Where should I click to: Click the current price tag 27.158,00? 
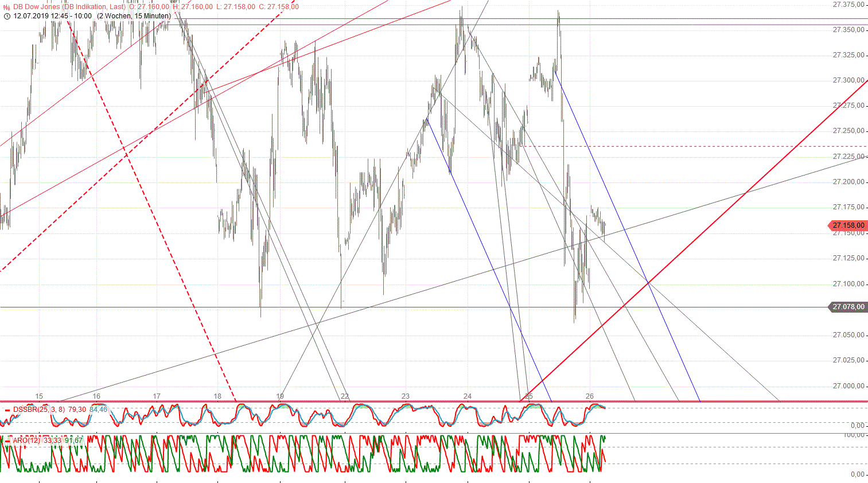coord(848,225)
